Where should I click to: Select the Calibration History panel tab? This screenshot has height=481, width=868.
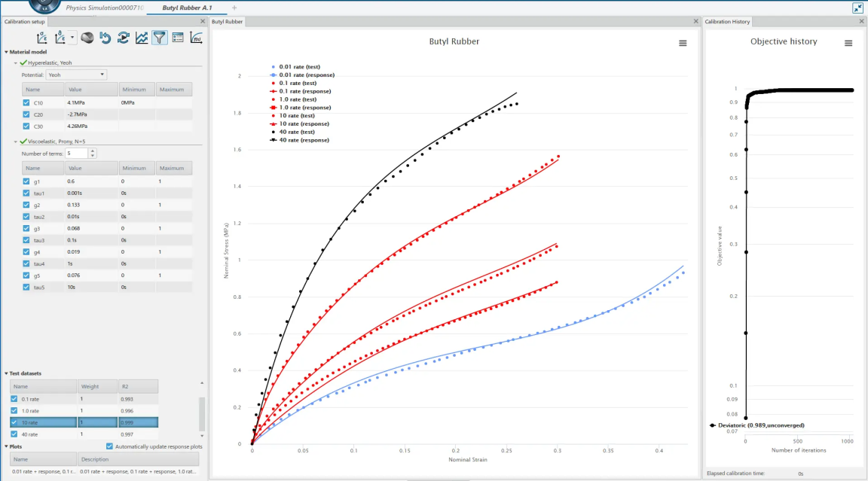[727, 22]
